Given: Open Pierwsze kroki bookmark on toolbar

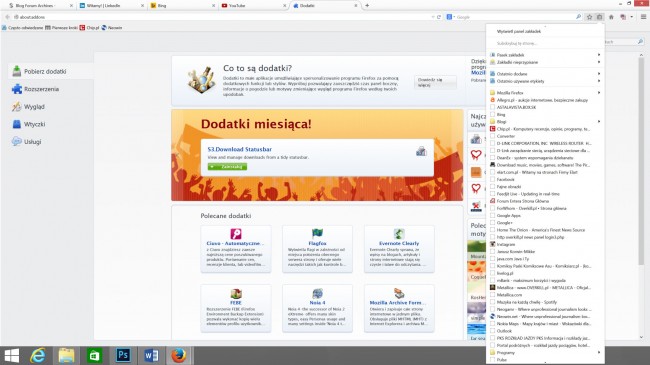Looking at the screenshot, I should tap(61, 28).
